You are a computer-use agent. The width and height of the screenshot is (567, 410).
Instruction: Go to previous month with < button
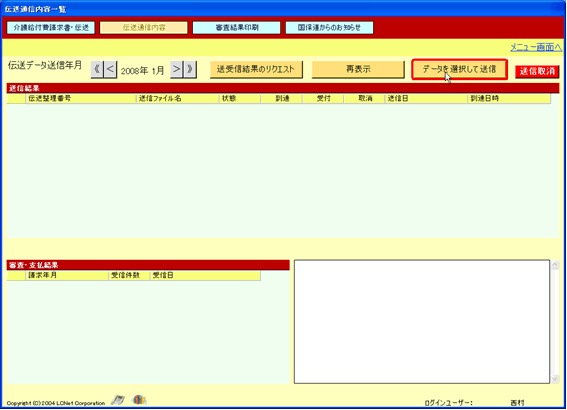tap(110, 69)
